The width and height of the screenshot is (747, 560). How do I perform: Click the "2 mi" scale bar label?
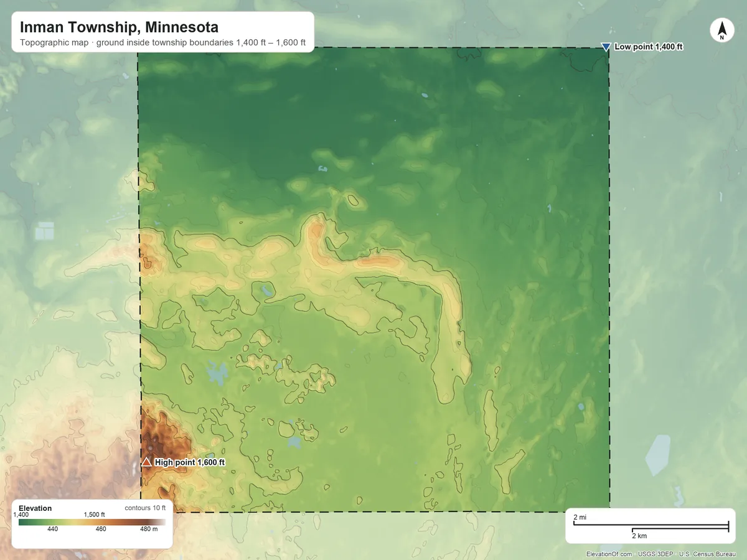tap(580, 518)
